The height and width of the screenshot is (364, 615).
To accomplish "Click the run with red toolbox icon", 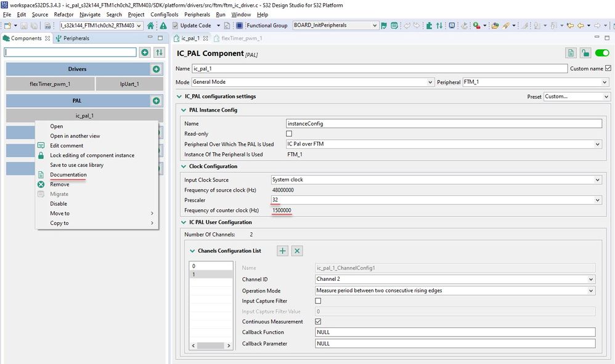I will coord(476,25).
